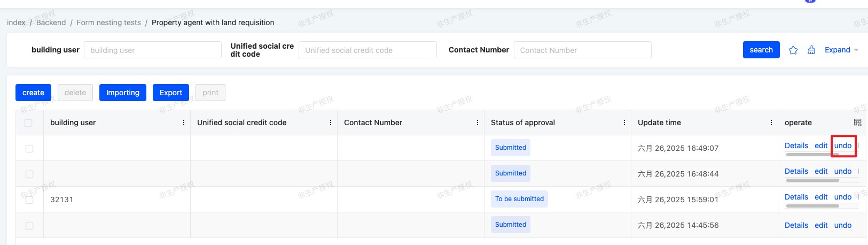
Task: Click horizontal scrollbar under first row operations
Action: click(x=812, y=155)
